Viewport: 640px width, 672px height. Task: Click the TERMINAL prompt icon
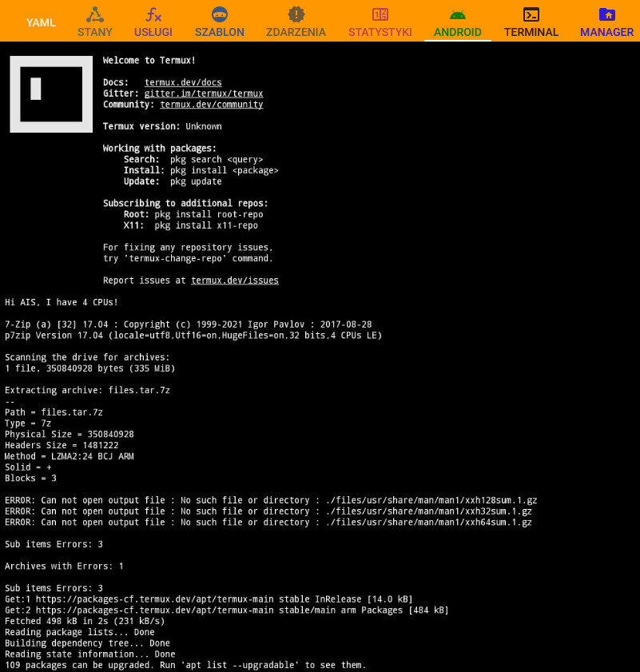tap(531, 14)
